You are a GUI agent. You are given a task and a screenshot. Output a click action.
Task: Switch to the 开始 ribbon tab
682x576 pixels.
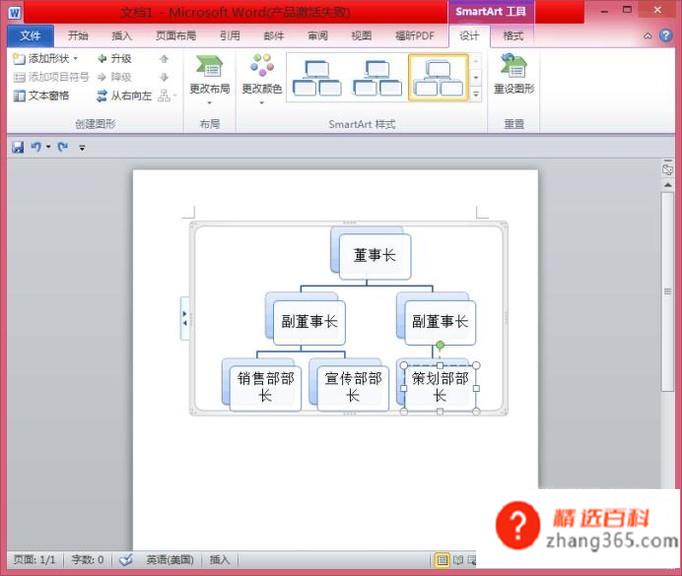[x=78, y=36]
